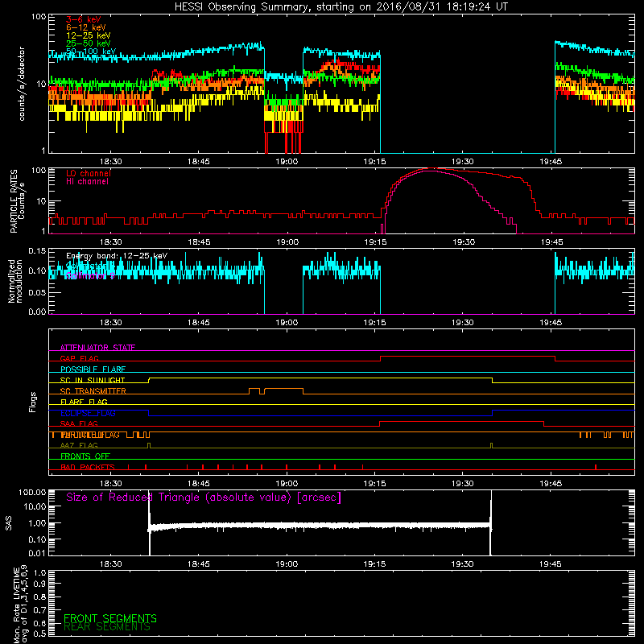
Task: Select the magenta 'Collimator 9' label
Action: (x=90, y=275)
